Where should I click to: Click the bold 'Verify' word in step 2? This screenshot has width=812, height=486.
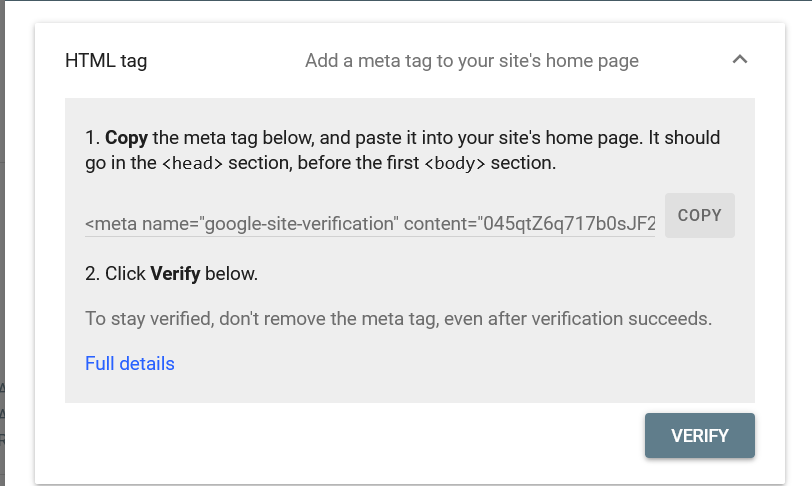pos(174,273)
